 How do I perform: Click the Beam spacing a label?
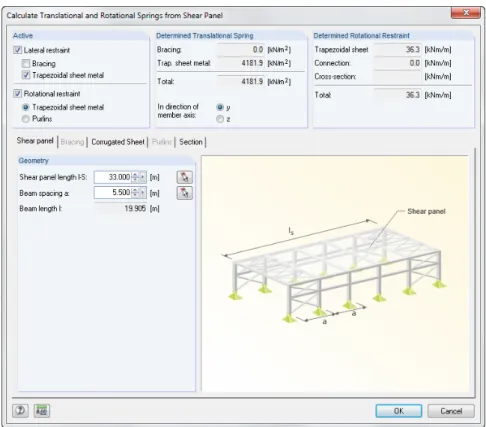point(44,193)
